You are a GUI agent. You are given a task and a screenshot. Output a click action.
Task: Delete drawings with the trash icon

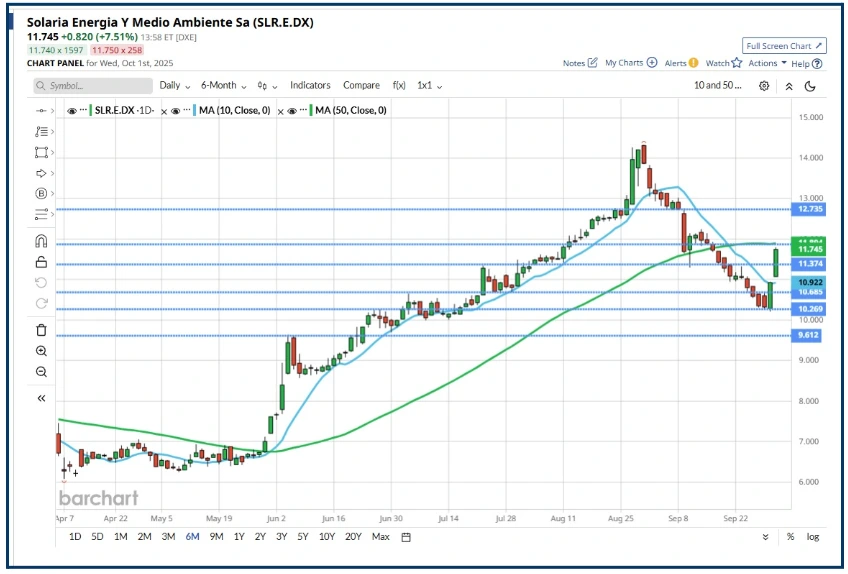(x=41, y=330)
